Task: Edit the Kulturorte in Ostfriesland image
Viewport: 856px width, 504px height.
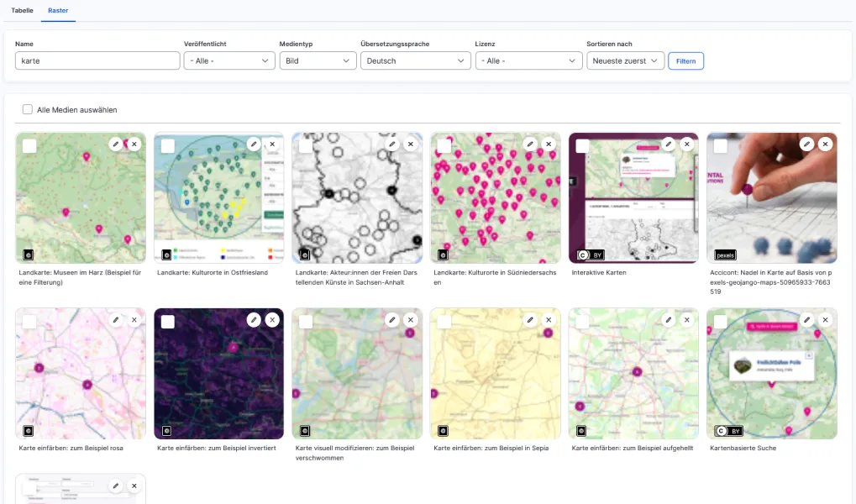Action: (x=254, y=144)
